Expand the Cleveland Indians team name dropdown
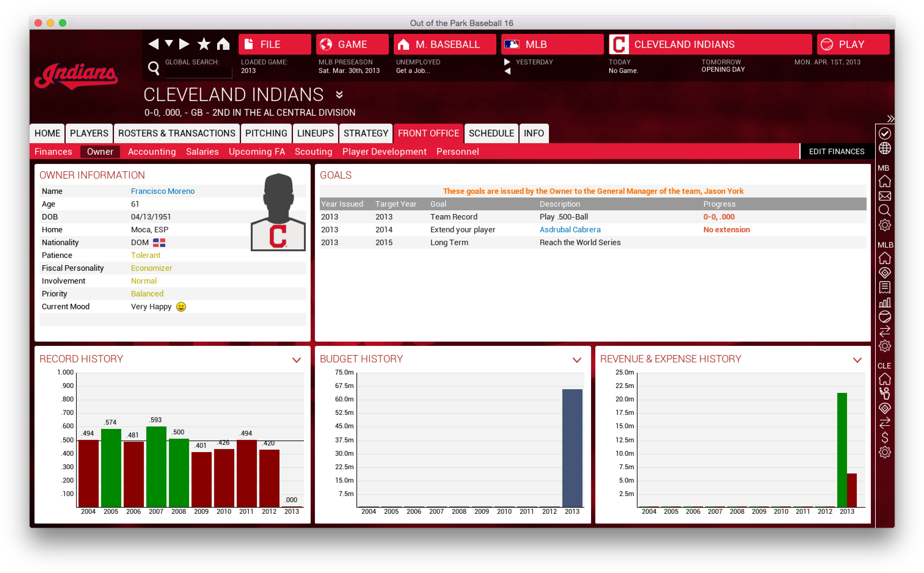This screenshot has height=573, width=924. pyautogui.click(x=339, y=94)
